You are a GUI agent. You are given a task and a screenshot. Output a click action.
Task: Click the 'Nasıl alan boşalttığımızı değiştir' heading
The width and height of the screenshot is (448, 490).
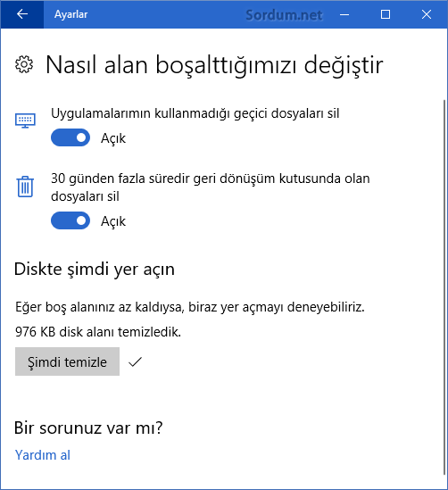(214, 65)
